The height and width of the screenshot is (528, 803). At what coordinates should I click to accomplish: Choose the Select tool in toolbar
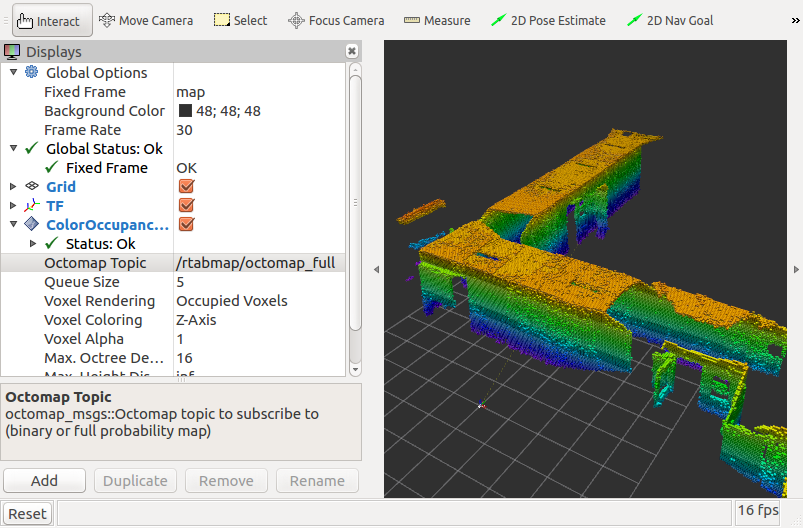click(241, 20)
